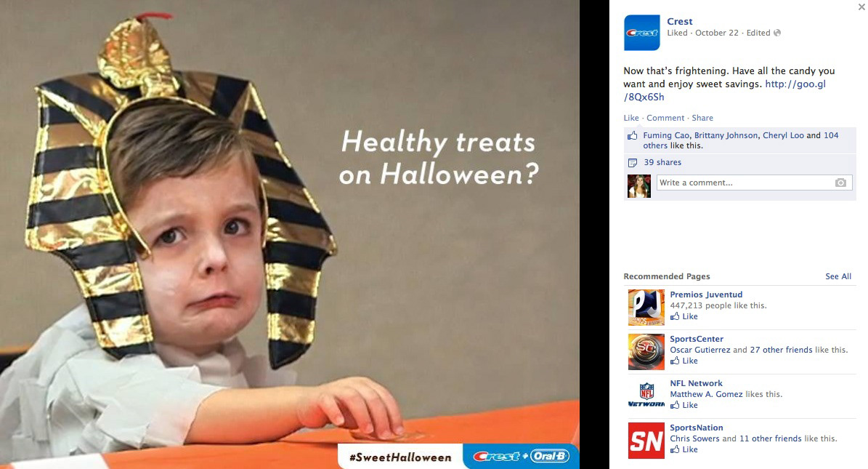Viewport: 868px width, 469px height.
Task: Like the Premios Juventud page
Action: click(684, 316)
